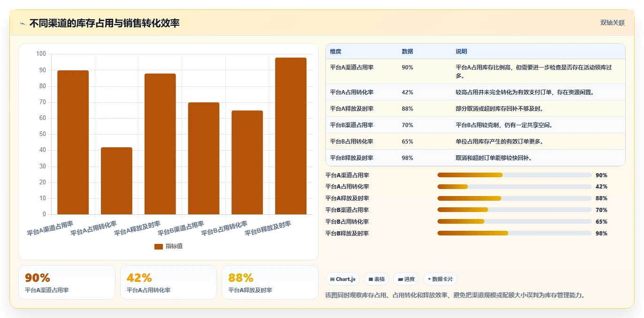Viewport: 644px width, 318px height.
Task: Select table cell 平台B占用转化率
Action: click(352, 142)
